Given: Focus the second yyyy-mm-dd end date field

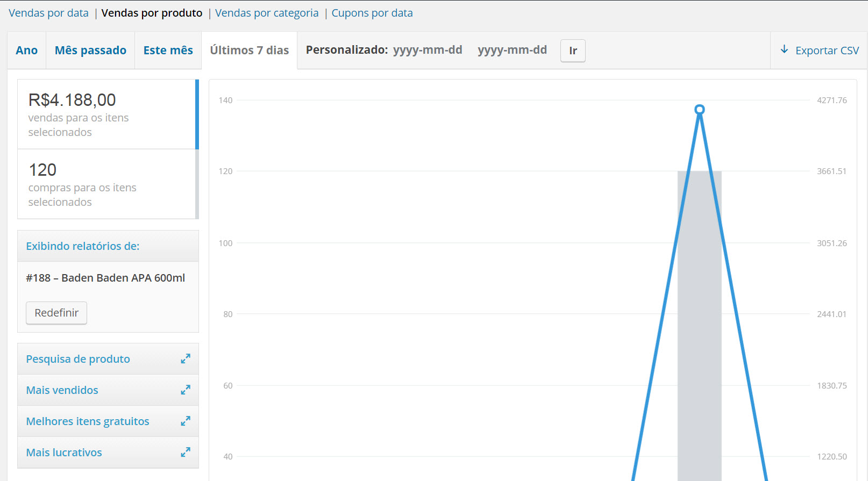Looking at the screenshot, I should click(x=513, y=50).
